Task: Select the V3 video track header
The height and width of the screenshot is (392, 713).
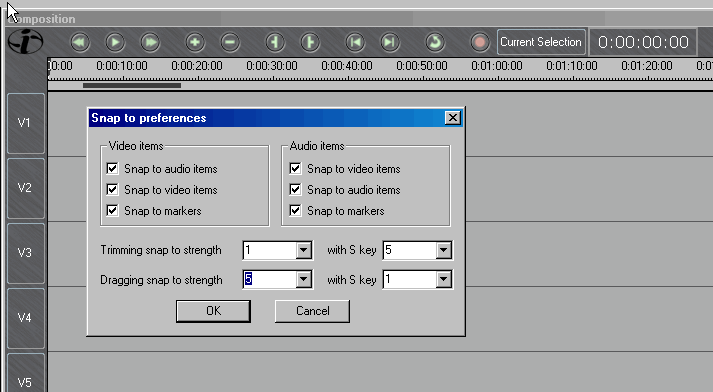Action: (26, 253)
